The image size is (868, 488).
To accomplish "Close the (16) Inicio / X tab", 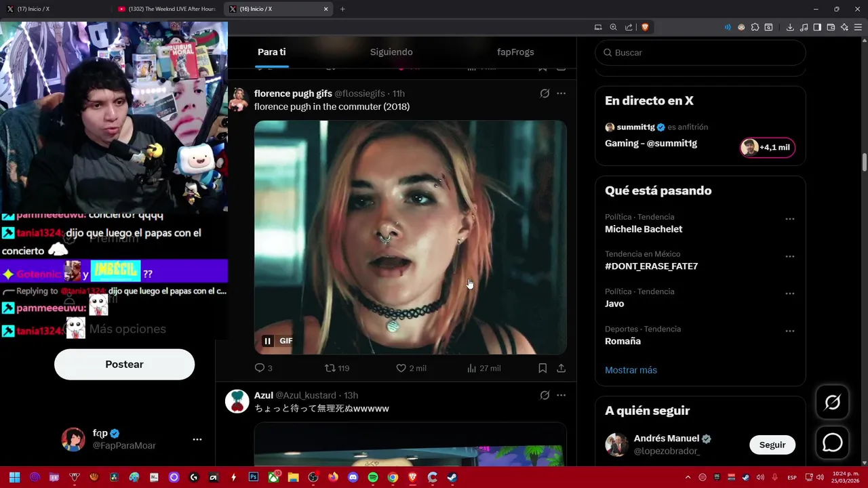I will point(325,9).
